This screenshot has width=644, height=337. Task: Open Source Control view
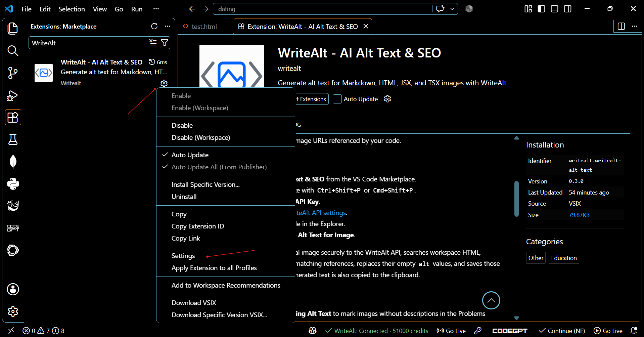[x=13, y=73]
